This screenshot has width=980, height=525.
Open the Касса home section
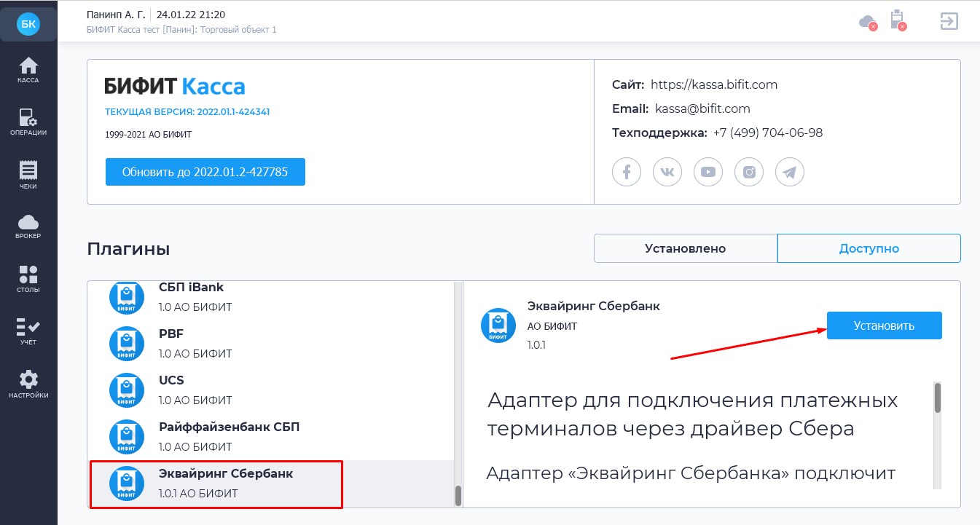coord(28,70)
